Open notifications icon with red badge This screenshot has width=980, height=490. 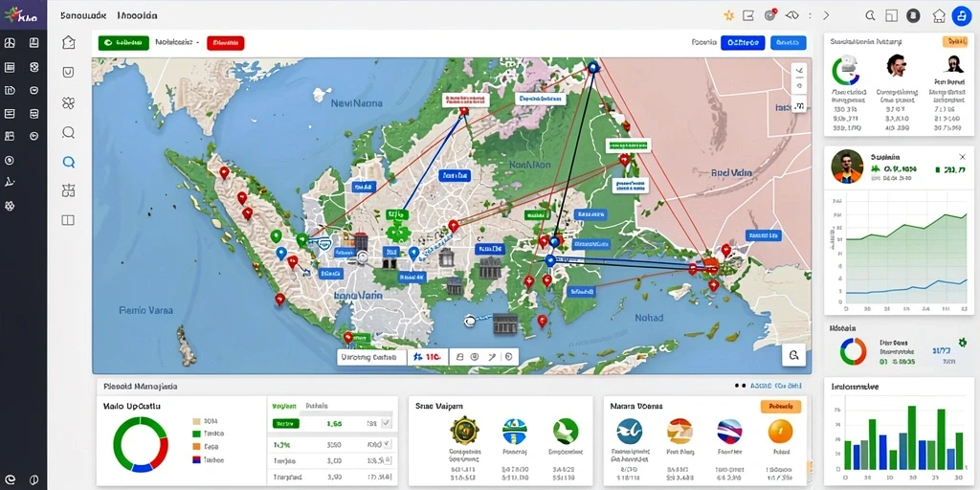pos(769,15)
